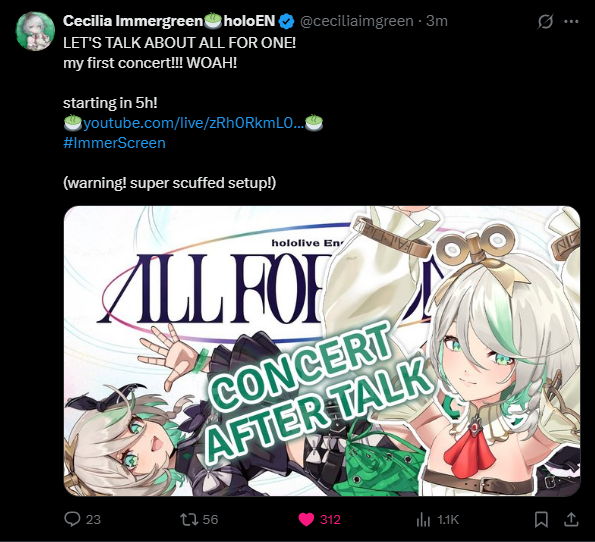
Task: Open the tweet by clicking the scuffed setup text
Action: click(170, 183)
